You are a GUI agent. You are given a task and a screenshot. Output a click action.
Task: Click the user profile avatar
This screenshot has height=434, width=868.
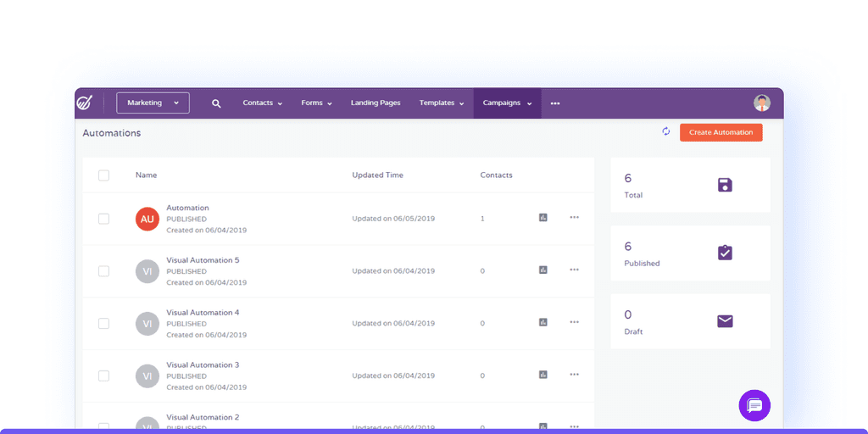[x=762, y=103]
